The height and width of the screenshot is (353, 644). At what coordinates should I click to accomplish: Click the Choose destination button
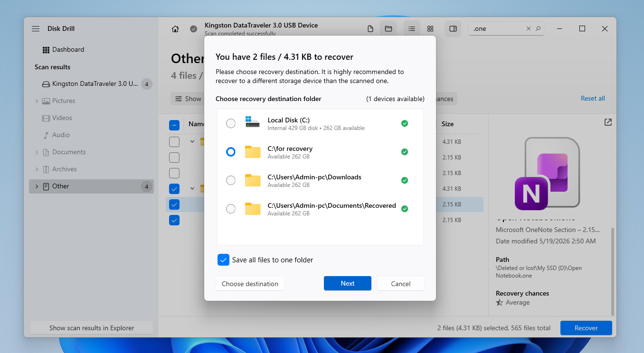pyautogui.click(x=250, y=284)
